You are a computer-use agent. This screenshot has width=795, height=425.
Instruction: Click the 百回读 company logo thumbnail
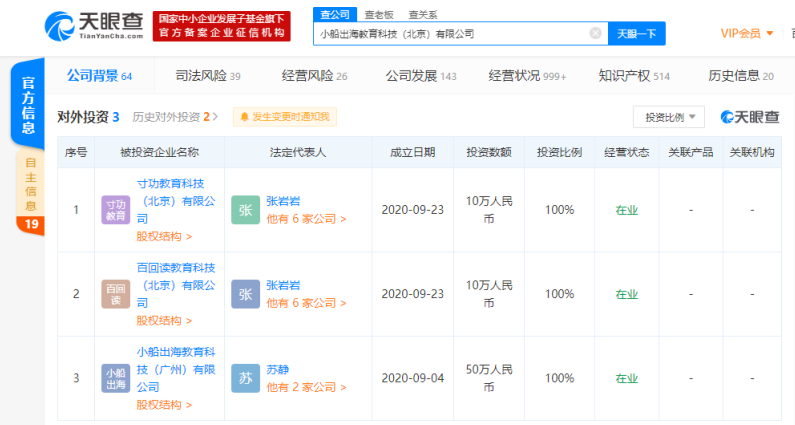pos(116,293)
